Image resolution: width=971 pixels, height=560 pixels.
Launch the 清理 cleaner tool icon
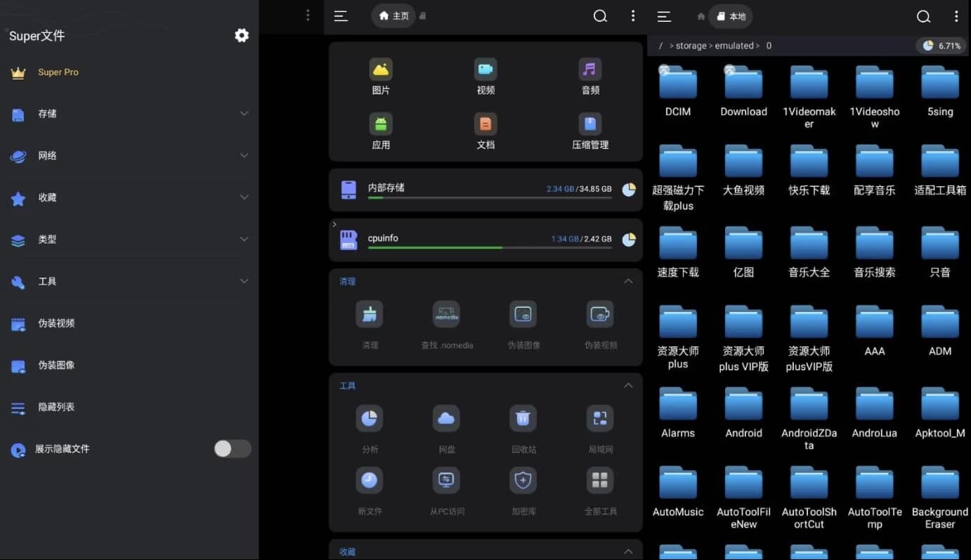click(370, 314)
